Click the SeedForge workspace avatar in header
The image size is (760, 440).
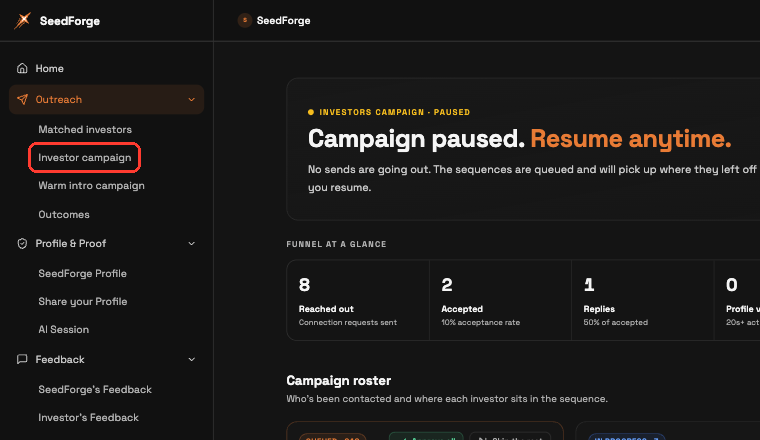tap(244, 20)
